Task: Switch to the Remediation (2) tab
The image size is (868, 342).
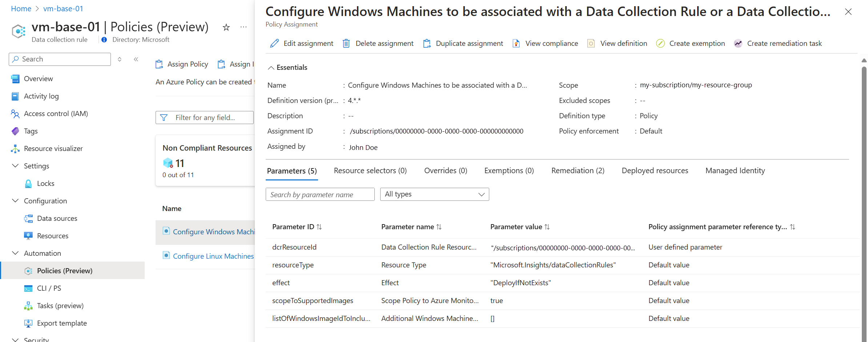Action: pos(578,171)
